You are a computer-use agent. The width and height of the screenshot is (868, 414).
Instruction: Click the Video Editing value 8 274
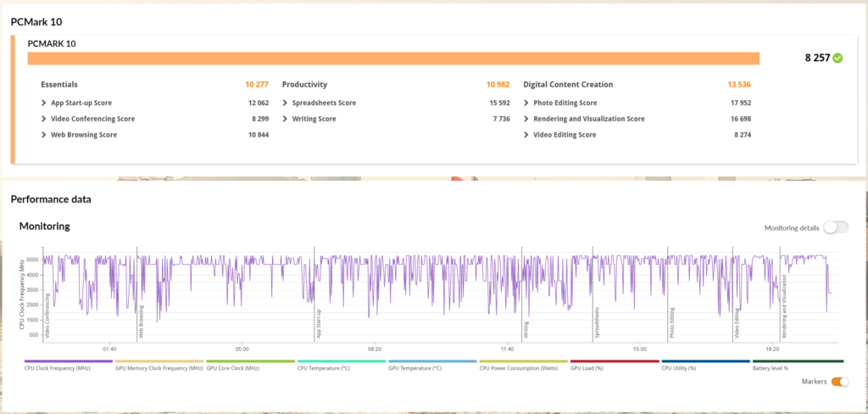click(x=743, y=135)
